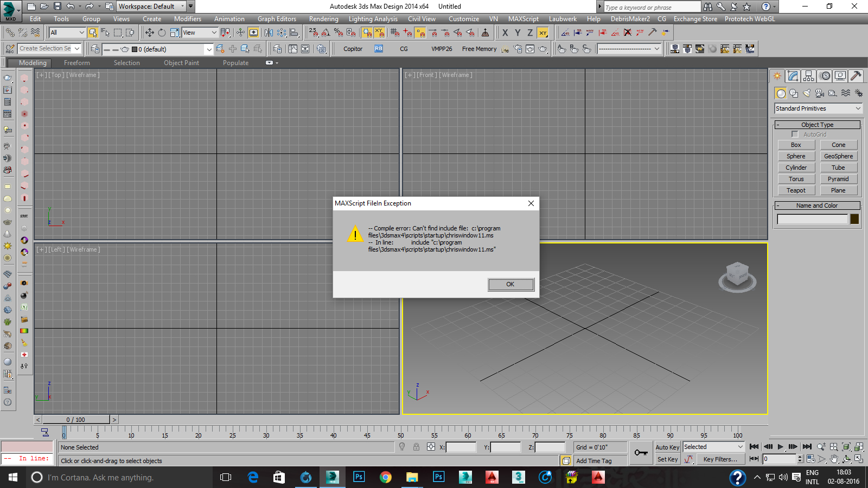Click OK in the MAXScript exception dialog
This screenshot has height=488, width=868.
pyautogui.click(x=510, y=284)
